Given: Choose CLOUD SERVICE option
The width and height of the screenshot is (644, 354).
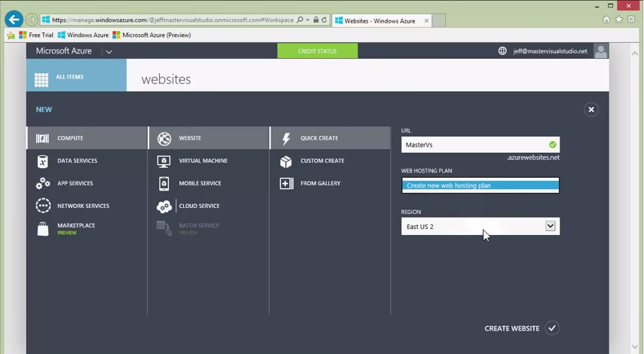Looking at the screenshot, I should [208, 206].
